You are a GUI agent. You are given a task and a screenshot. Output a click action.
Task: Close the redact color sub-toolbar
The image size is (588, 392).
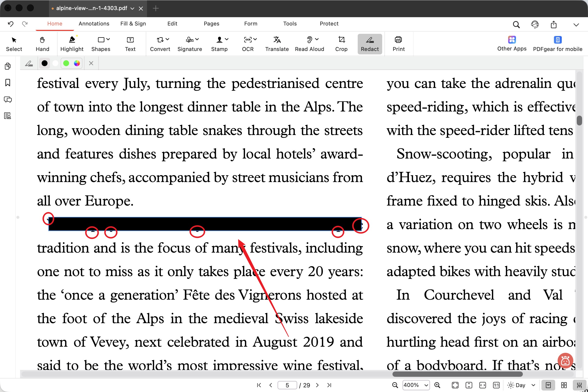tap(91, 63)
